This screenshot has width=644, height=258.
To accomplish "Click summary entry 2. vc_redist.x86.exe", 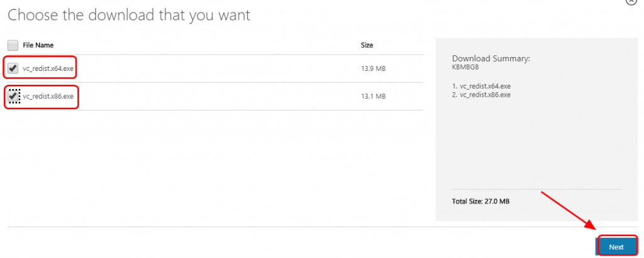I will coord(481,95).
